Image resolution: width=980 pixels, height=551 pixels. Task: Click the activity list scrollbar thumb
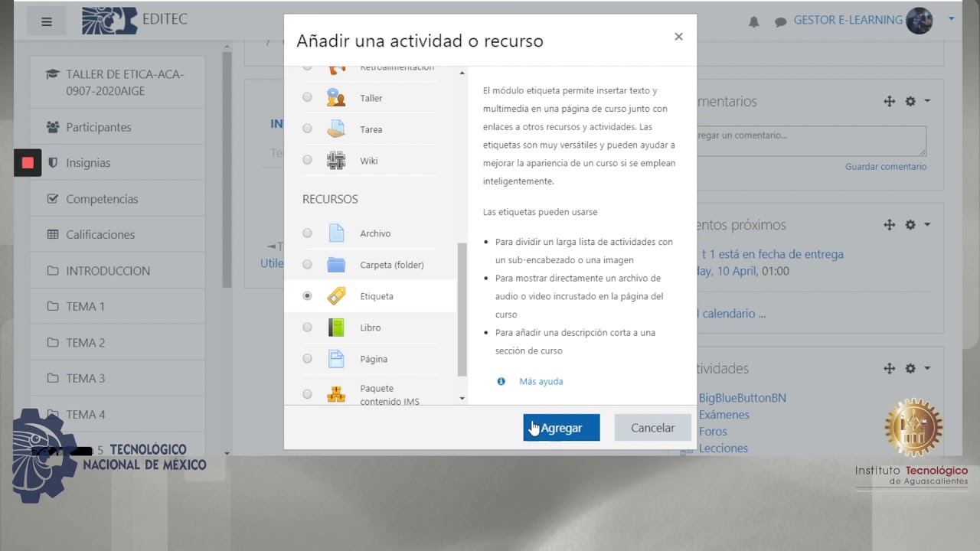[x=462, y=309]
